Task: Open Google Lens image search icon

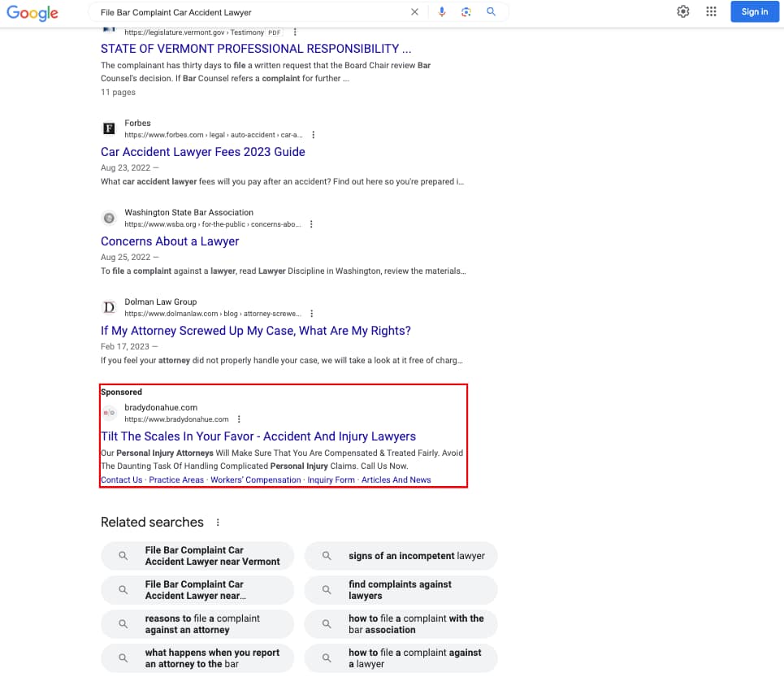Action: coord(466,12)
